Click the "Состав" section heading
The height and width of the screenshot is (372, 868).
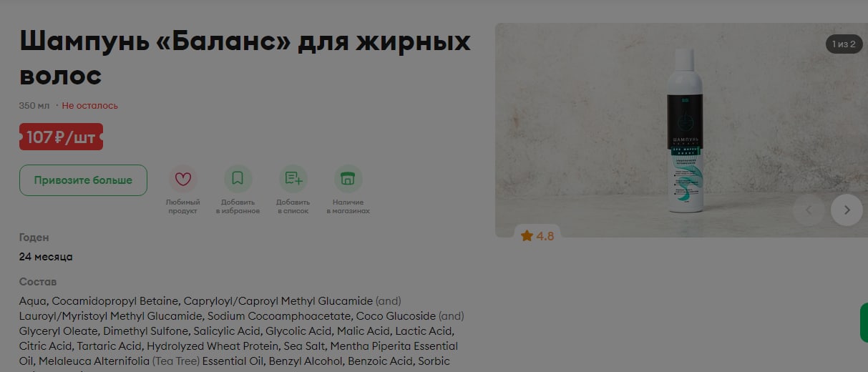click(38, 282)
